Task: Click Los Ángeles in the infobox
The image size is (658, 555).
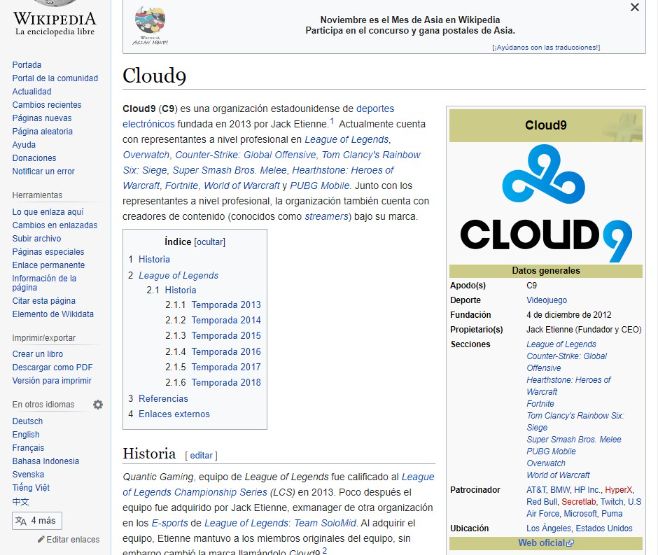Action: coord(548,528)
